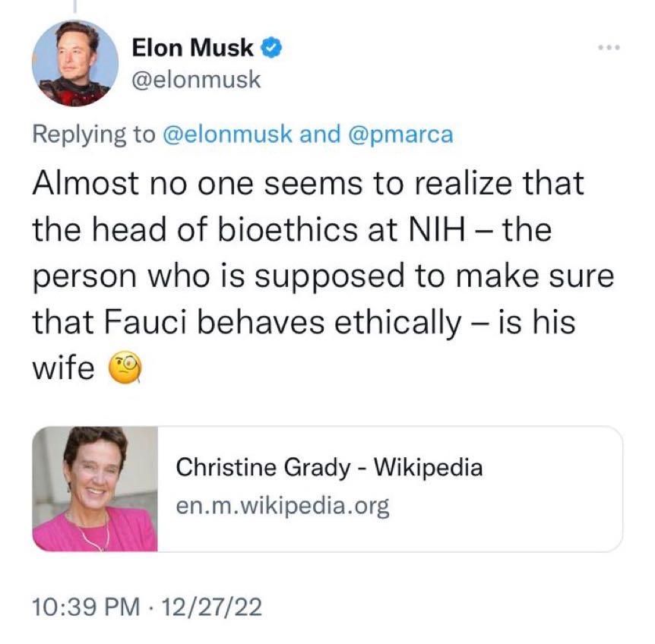Click the word 'Fauci' in the tweet
The image size is (655, 644).
point(145,322)
